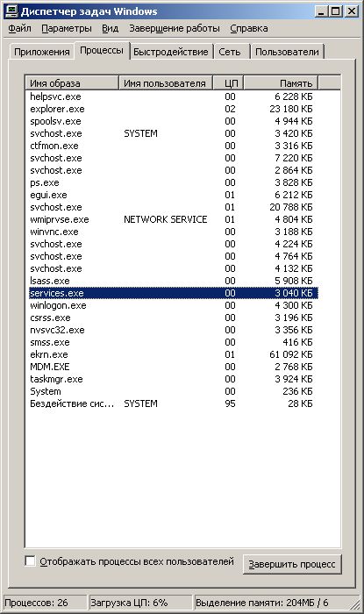Sort processes by Имя образа column header
This screenshot has height=614, width=364.
click(x=73, y=83)
